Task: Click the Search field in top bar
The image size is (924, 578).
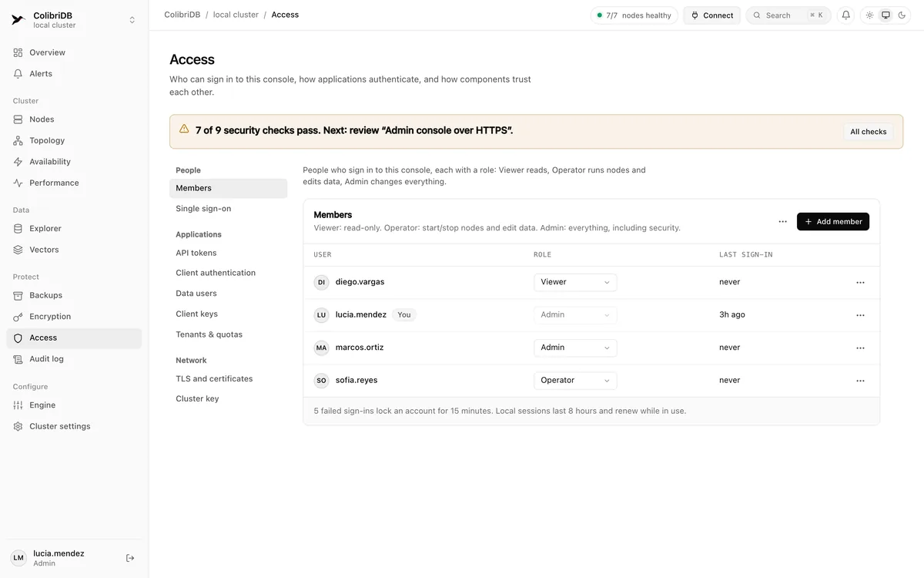Action: pos(788,15)
